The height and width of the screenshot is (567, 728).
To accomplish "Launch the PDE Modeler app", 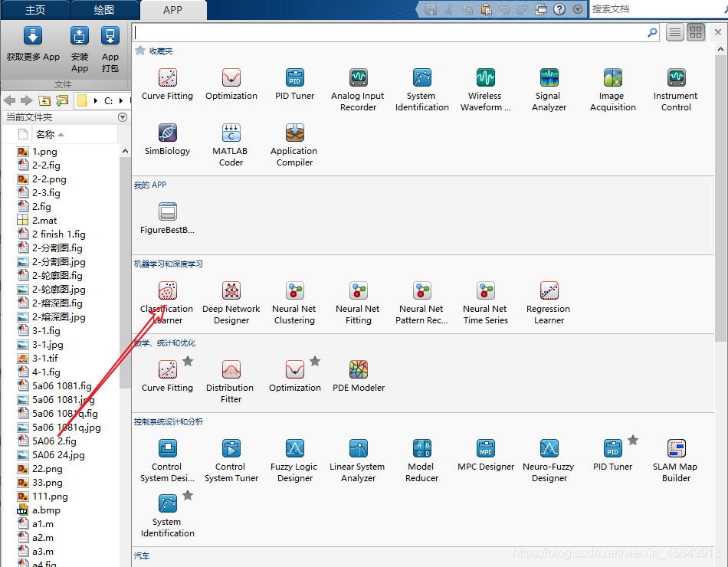I will pos(359,375).
